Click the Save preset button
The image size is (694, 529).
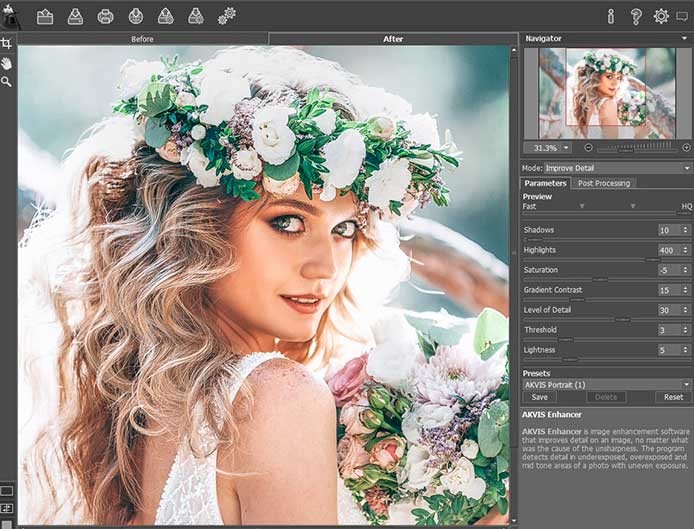[x=538, y=397]
